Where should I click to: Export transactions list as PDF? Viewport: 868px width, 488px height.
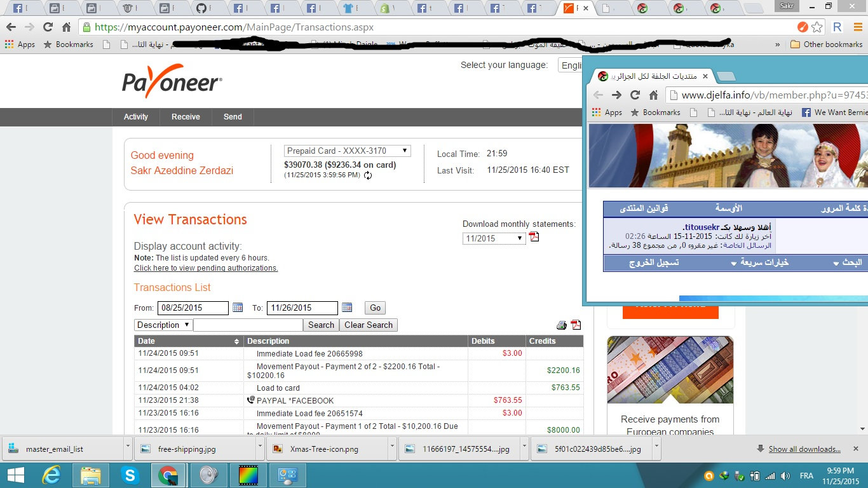576,325
